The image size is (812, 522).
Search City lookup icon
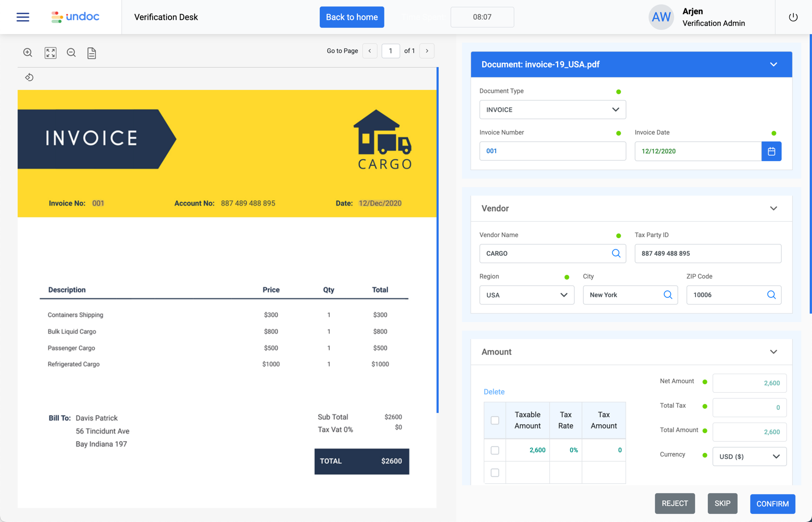[668, 295]
